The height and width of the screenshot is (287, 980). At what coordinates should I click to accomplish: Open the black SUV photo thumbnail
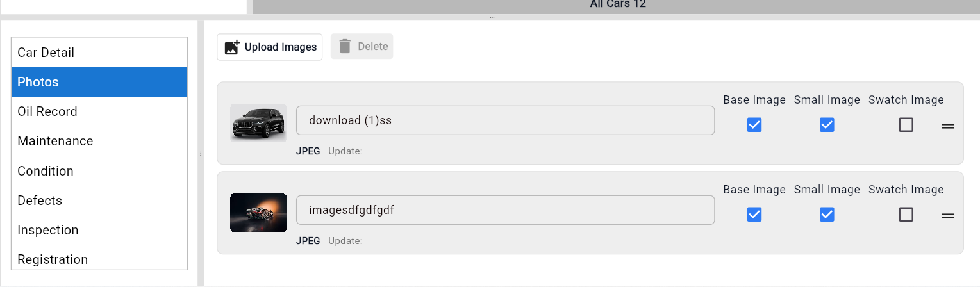[x=258, y=122]
